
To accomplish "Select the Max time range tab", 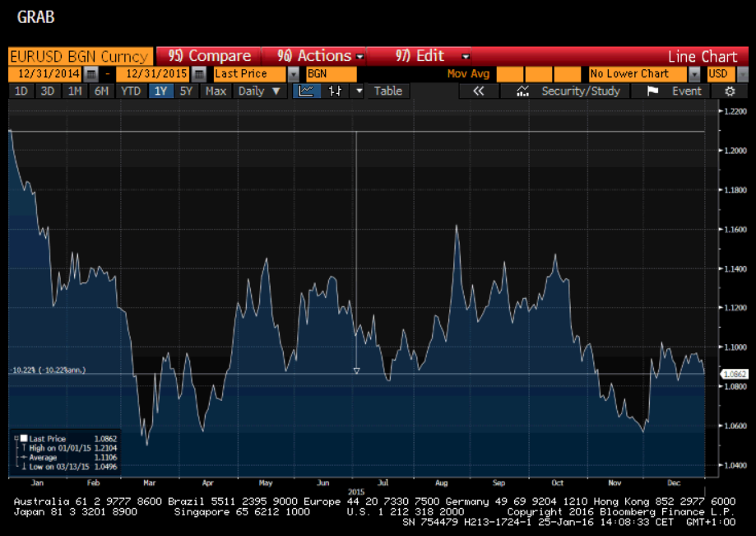I will 216,91.
